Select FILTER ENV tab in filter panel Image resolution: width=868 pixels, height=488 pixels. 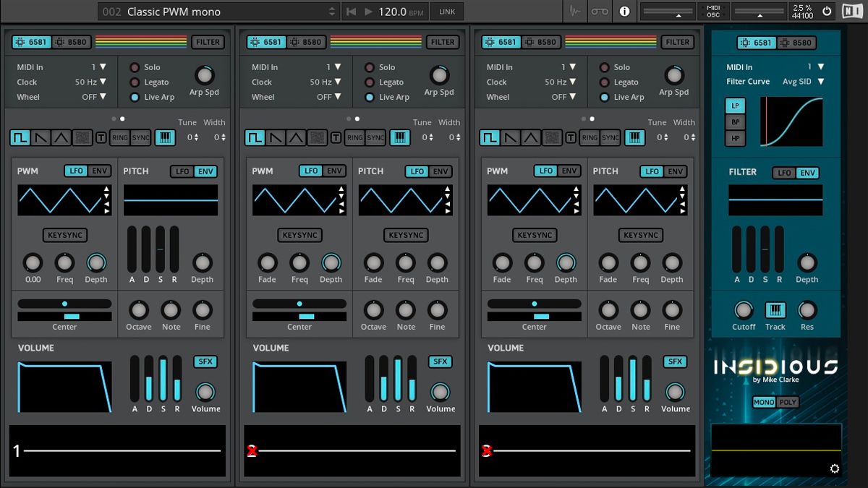pyautogui.click(x=807, y=173)
